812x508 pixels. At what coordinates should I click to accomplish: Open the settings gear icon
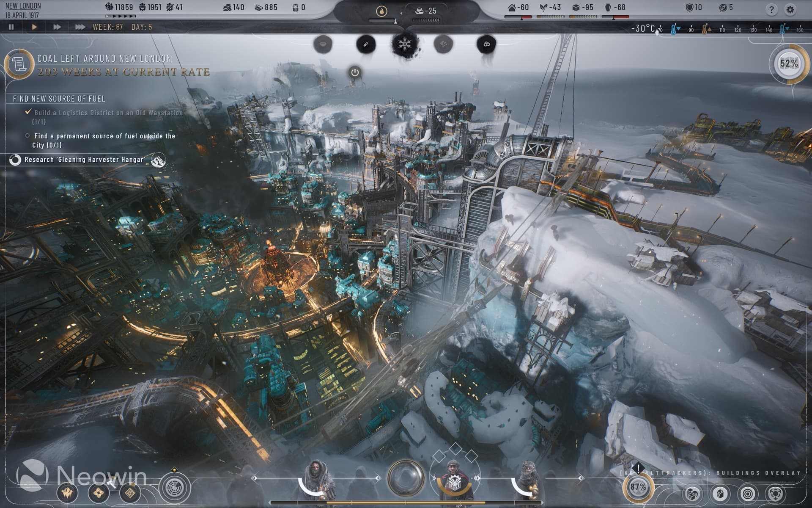(790, 9)
